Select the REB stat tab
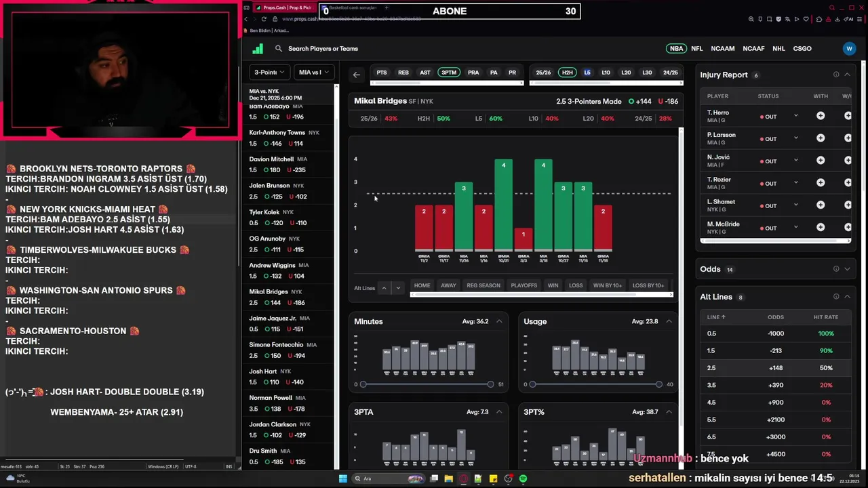Screen dimensions: 868x488 (x=403, y=73)
